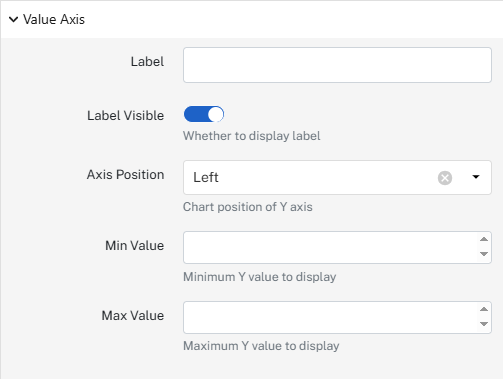Collapse the Value Axis section chevron

13,19
